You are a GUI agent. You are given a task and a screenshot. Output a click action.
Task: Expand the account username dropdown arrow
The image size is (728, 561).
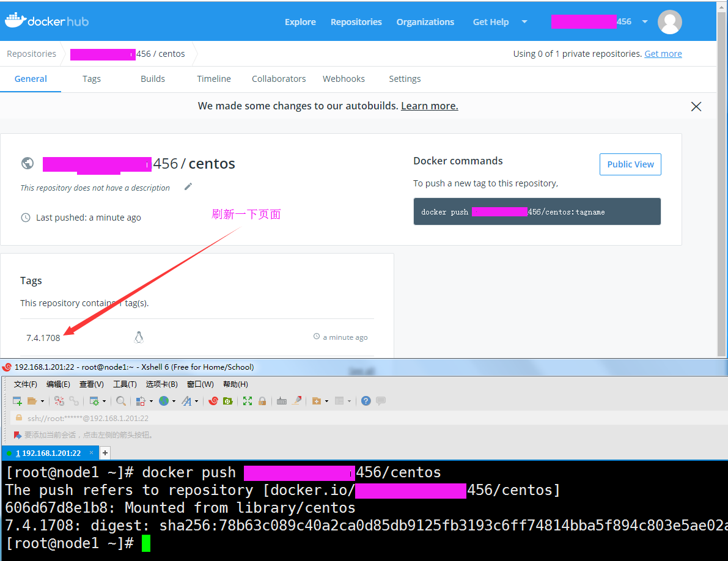click(645, 22)
